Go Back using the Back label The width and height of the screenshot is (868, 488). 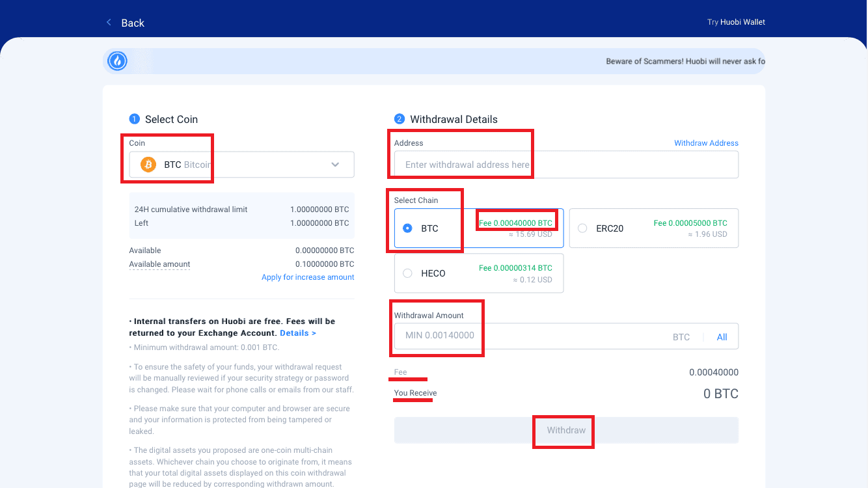click(x=133, y=23)
